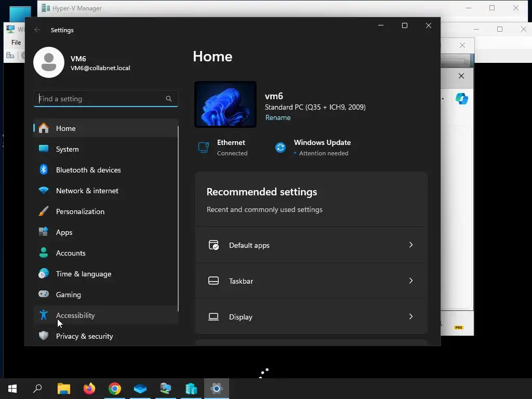The width and height of the screenshot is (532, 399).
Task: Click the blue box app in taskbar
Action: (140, 389)
